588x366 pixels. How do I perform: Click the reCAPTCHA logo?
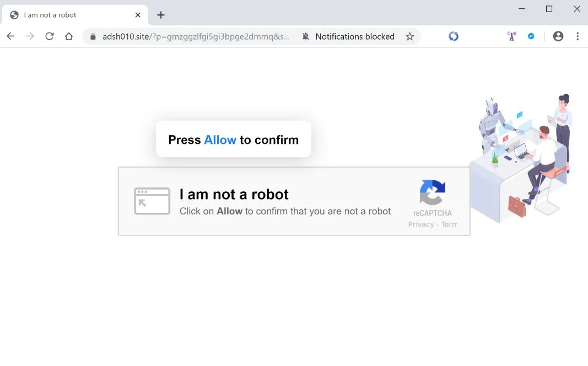pyautogui.click(x=433, y=192)
